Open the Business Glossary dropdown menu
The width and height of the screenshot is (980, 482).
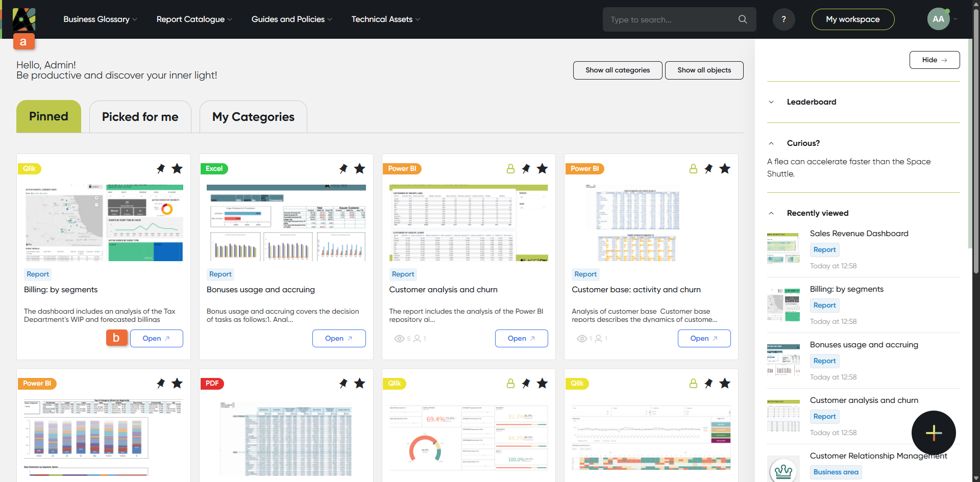[100, 19]
